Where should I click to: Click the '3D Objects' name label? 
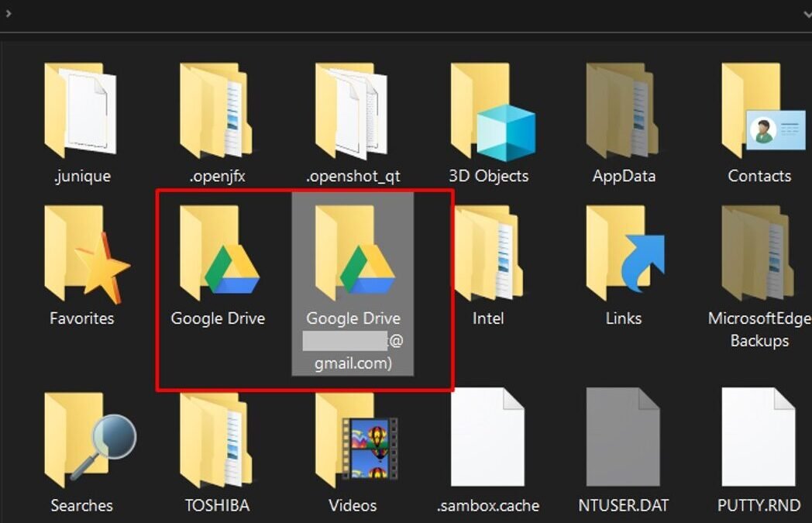[x=488, y=176]
